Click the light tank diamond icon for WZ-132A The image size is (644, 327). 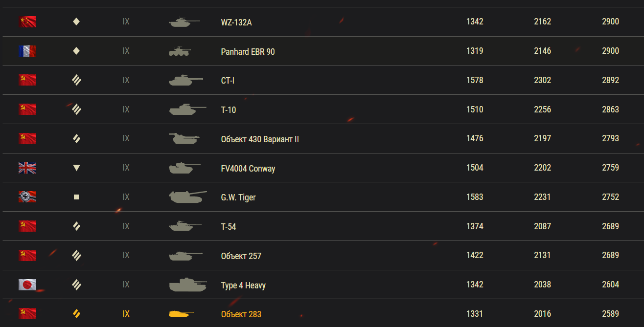tap(76, 22)
